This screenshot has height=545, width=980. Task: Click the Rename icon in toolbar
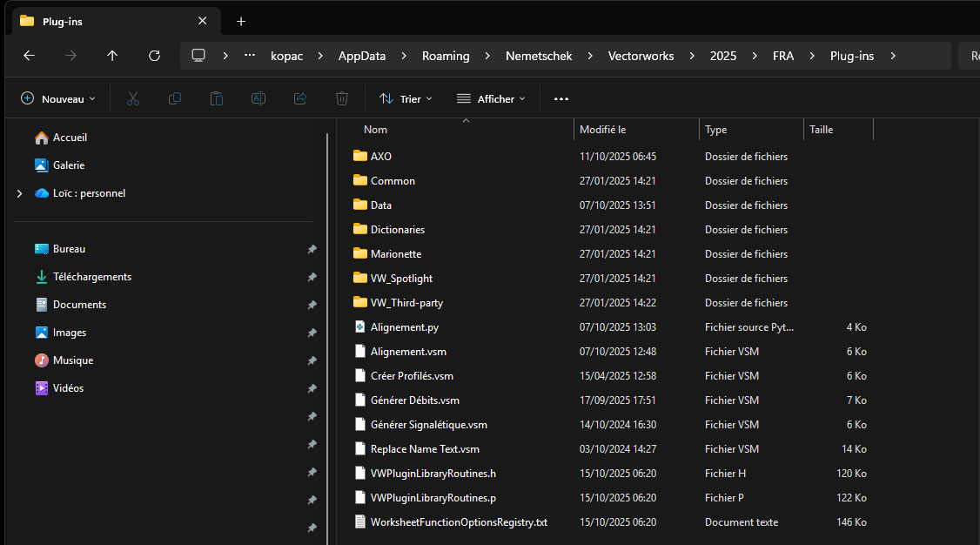(x=258, y=98)
